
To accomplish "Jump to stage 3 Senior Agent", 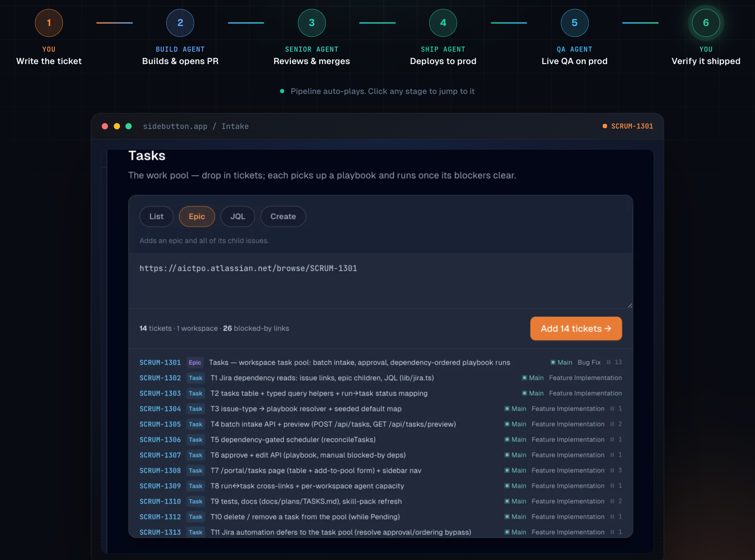I will click(312, 23).
